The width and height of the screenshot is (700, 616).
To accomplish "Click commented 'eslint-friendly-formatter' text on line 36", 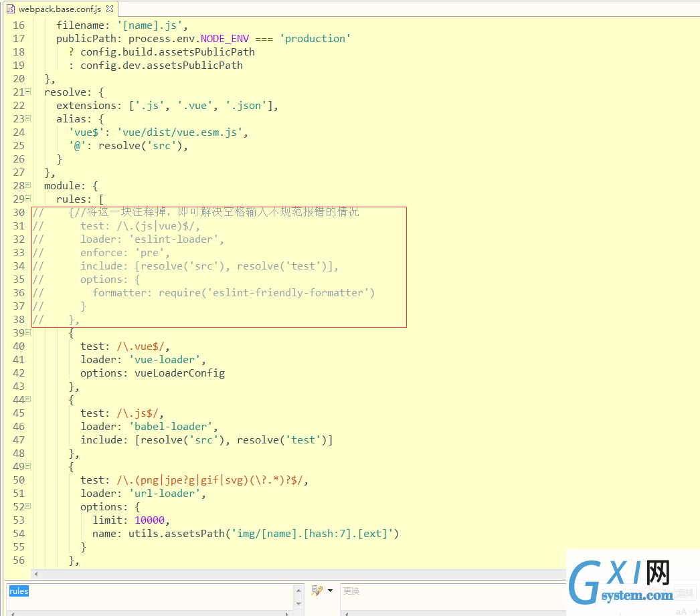I will (x=288, y=293).
